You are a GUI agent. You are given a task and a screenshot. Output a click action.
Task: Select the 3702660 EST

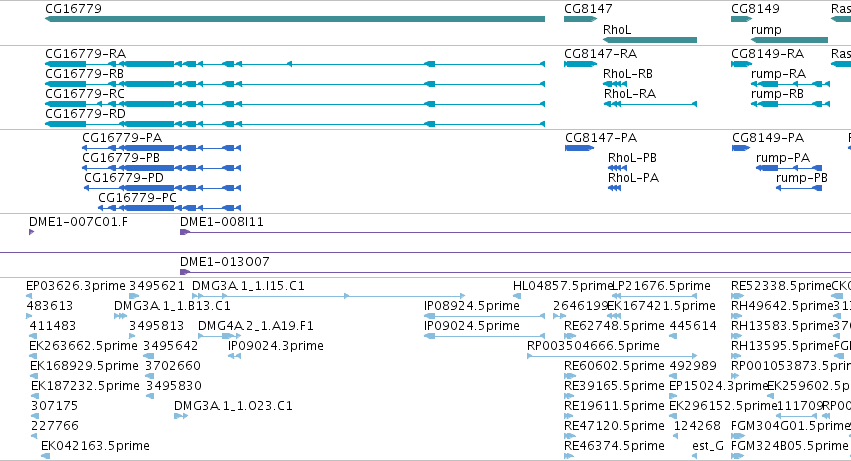(149, 376)
